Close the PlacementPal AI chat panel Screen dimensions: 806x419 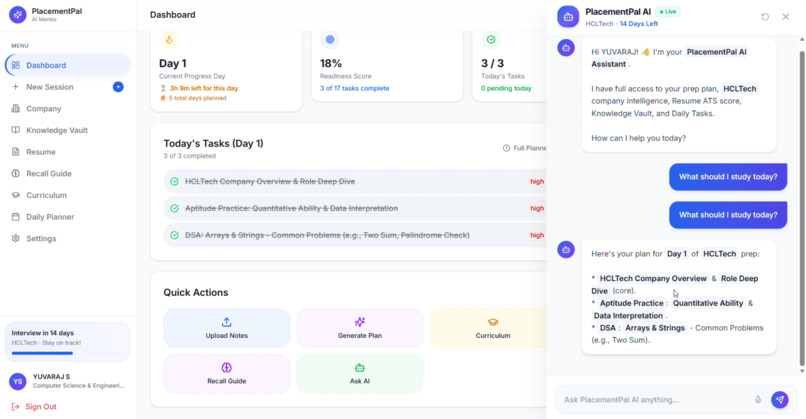click(x=785, y=17)
